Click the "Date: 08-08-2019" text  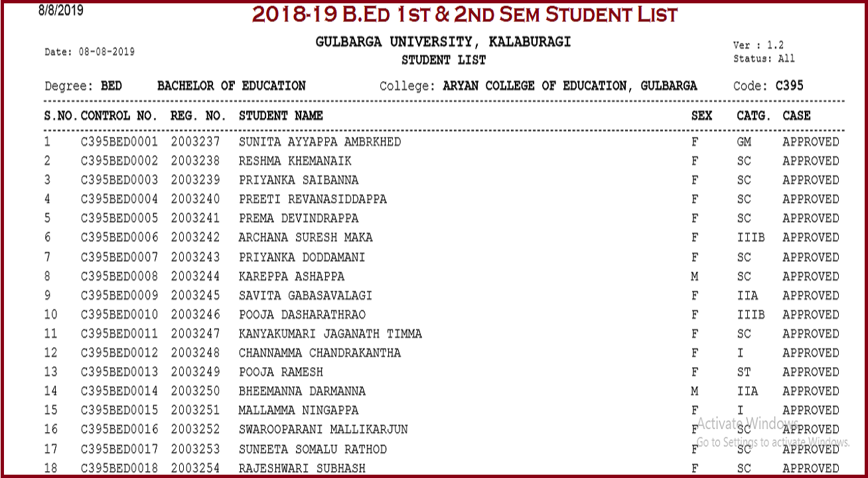90,52
